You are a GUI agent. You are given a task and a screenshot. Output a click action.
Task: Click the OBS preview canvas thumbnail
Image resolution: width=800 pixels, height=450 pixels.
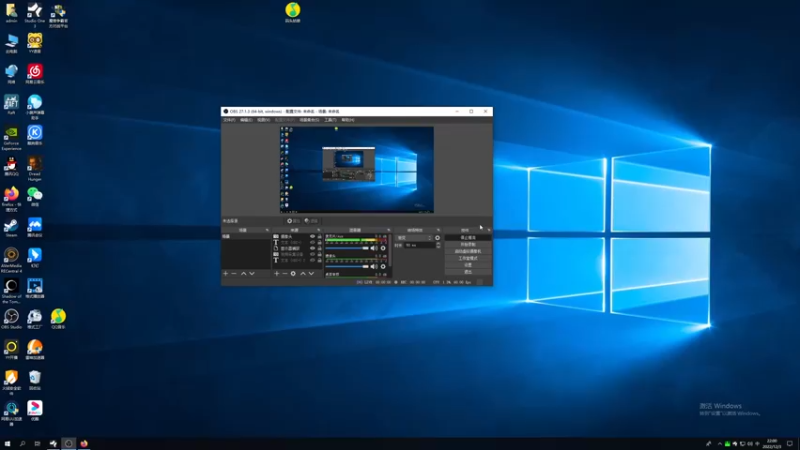(357, 169)
